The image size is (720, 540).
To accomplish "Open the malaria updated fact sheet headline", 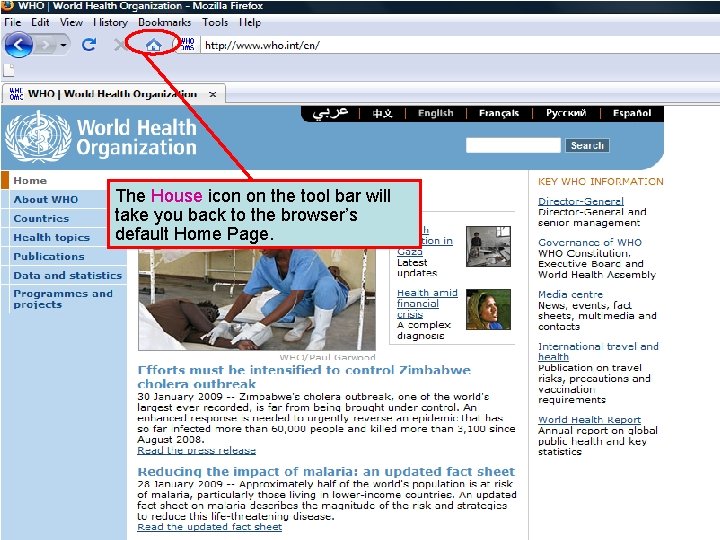I will [326, 472].
